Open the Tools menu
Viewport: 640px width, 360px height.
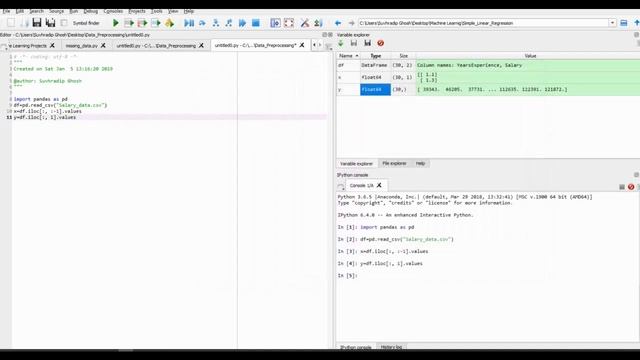tap(156, 11)
